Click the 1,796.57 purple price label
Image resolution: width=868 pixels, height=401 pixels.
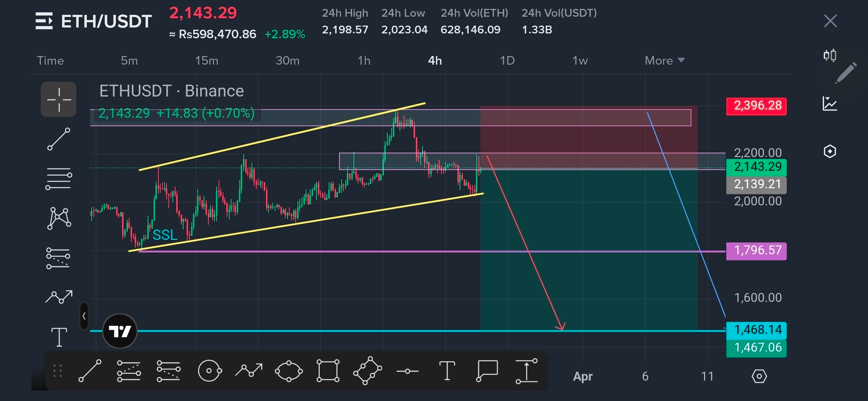[x=756, y=251]
